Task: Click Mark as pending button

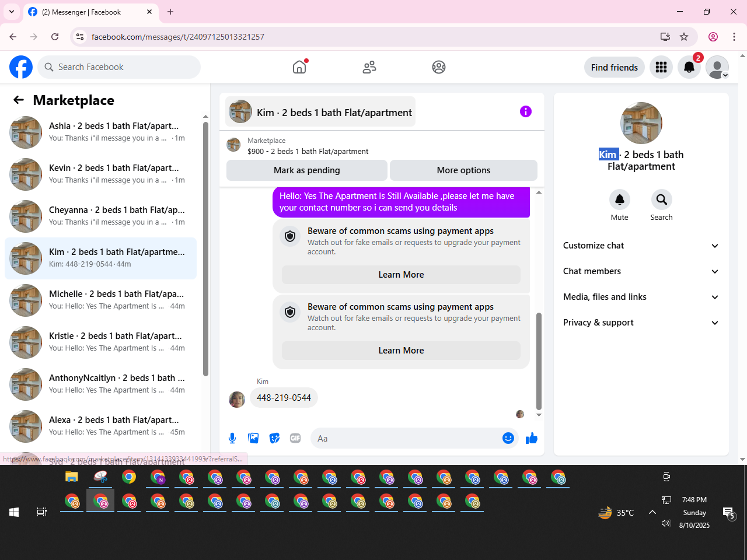Action: [307, 170]
